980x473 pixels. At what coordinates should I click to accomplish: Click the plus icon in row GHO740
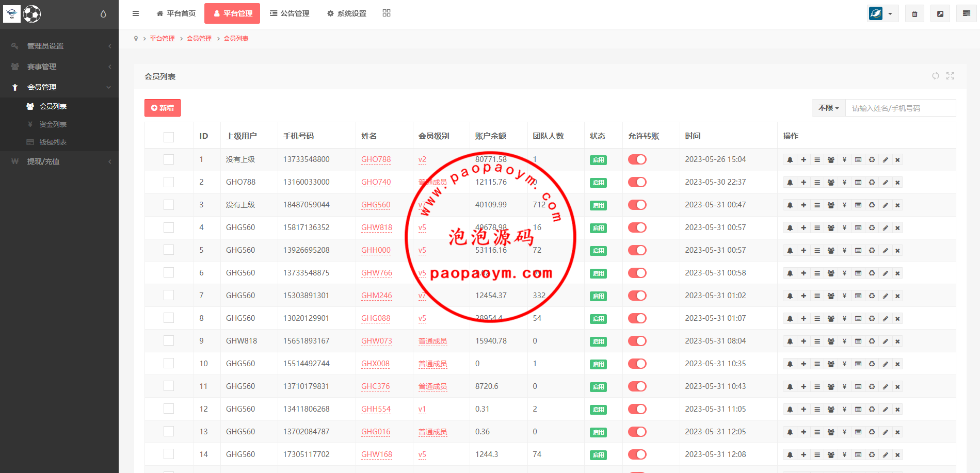(x=804, y=183)
